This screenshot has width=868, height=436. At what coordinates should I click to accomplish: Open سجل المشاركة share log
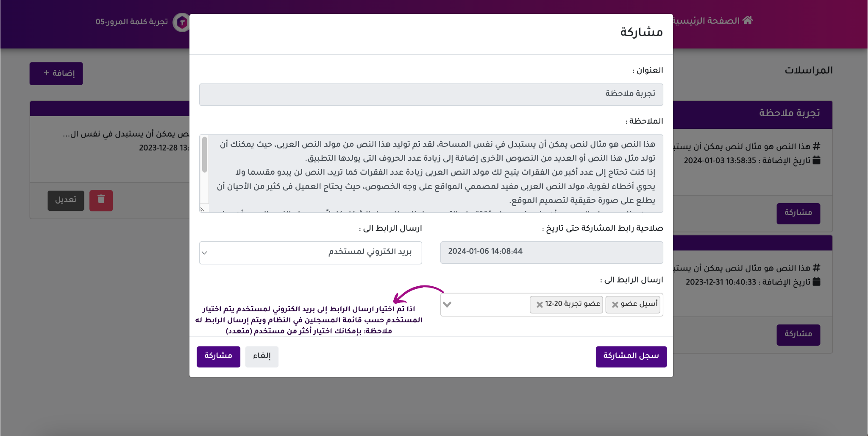(x=631, y=356)
